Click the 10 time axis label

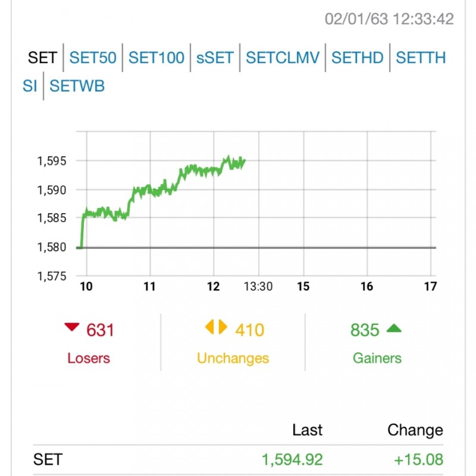click(x=86, y=286)
